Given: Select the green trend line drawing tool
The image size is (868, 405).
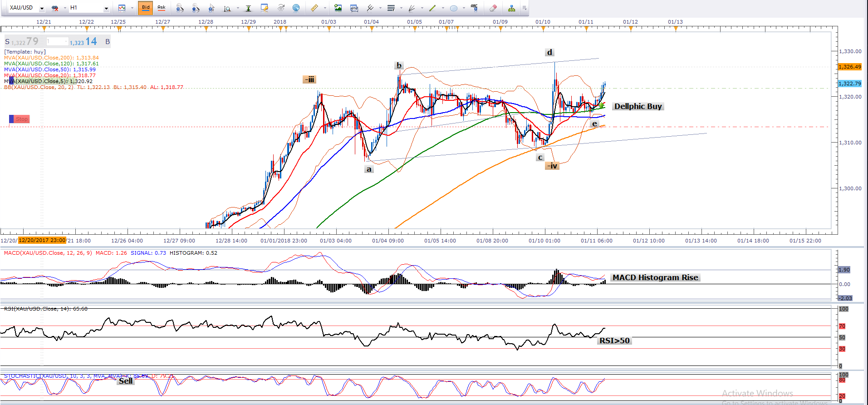Looking at the screenshot, I should (x=432, y=8).
